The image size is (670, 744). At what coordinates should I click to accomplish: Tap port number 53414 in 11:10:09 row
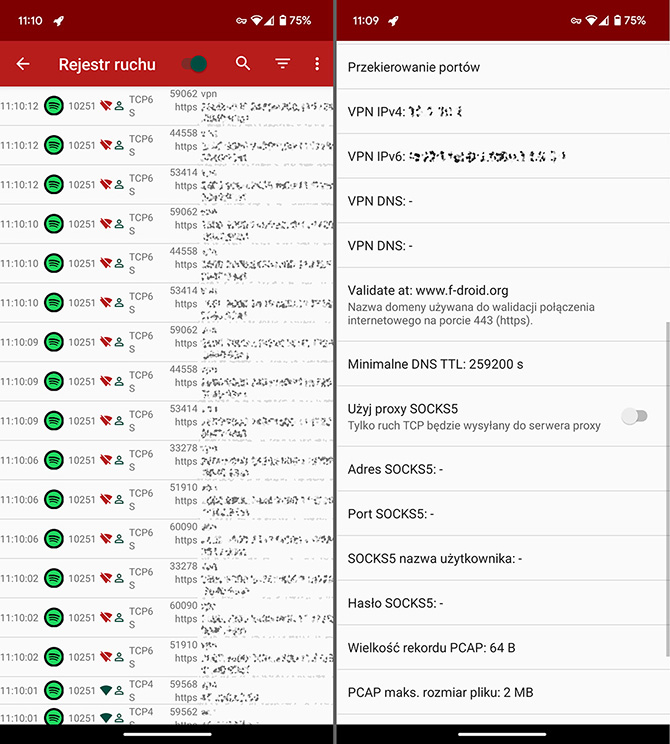coord(184,408)
